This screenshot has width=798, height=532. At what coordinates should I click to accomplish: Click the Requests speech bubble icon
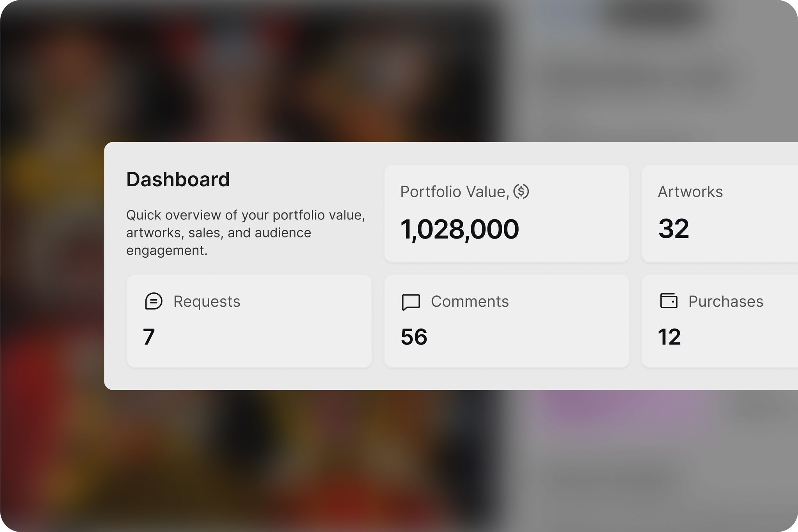tap(154, 301)
